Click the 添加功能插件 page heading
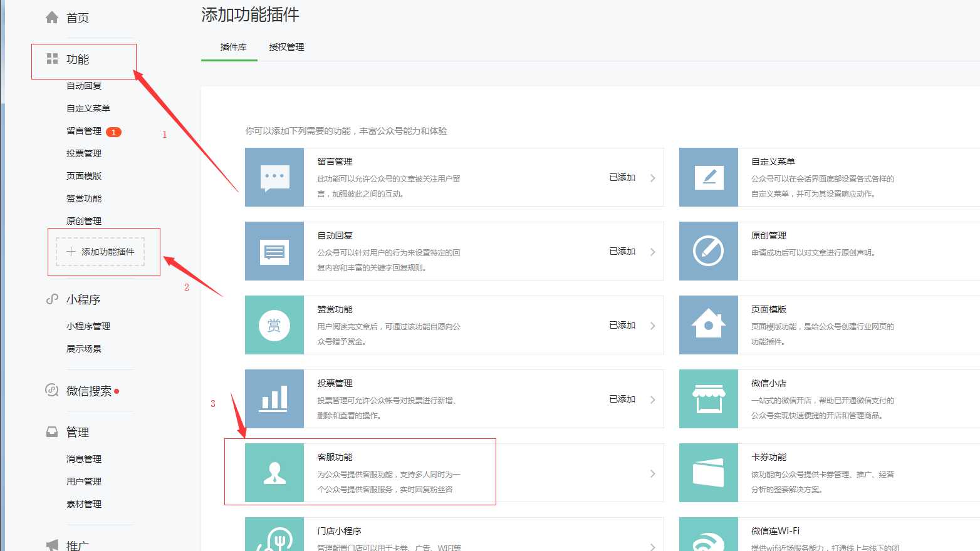This screenshot has height=551, width=980. point(250,14)
